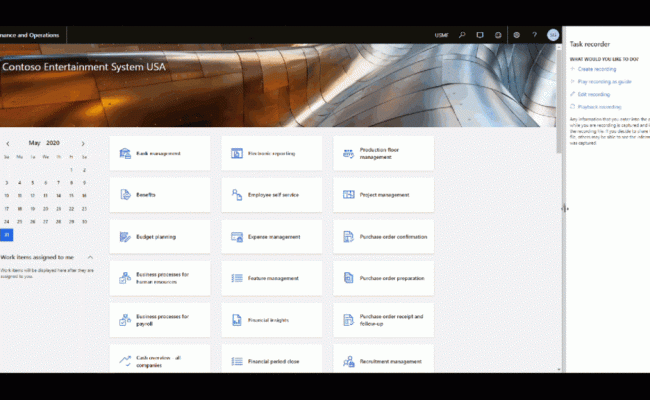Screen dimensions: 650x400
Task: Open Business processes for payroll tile
Action: tap(160, 320)
